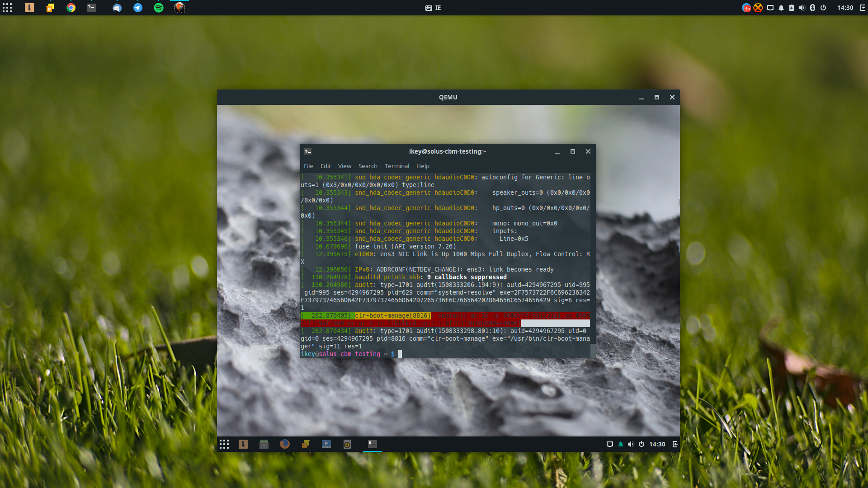The image size is (868, 488).
Task: Click the terminal scrollbar thumb
Action: [593, 351]
